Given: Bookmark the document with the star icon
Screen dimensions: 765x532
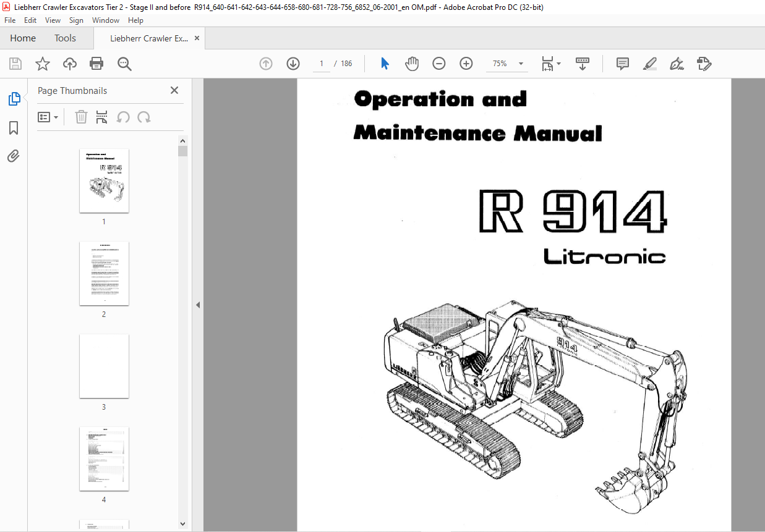Looking at the screenshot, I should point(42,64).
